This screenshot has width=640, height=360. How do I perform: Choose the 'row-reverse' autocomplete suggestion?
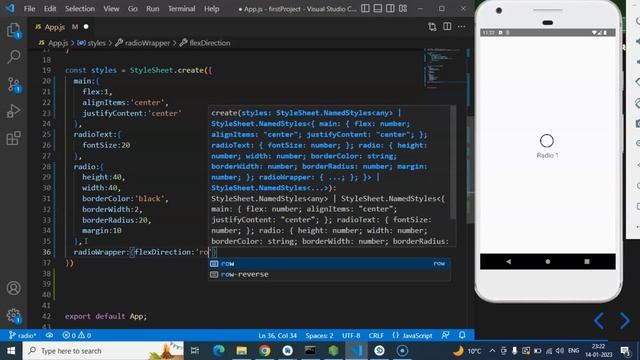[x=329, y=274]
